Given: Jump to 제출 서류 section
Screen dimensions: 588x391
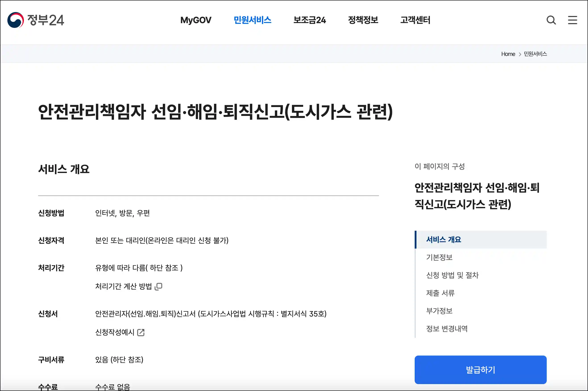Looking at the screenshot, I should click(440, 293).
